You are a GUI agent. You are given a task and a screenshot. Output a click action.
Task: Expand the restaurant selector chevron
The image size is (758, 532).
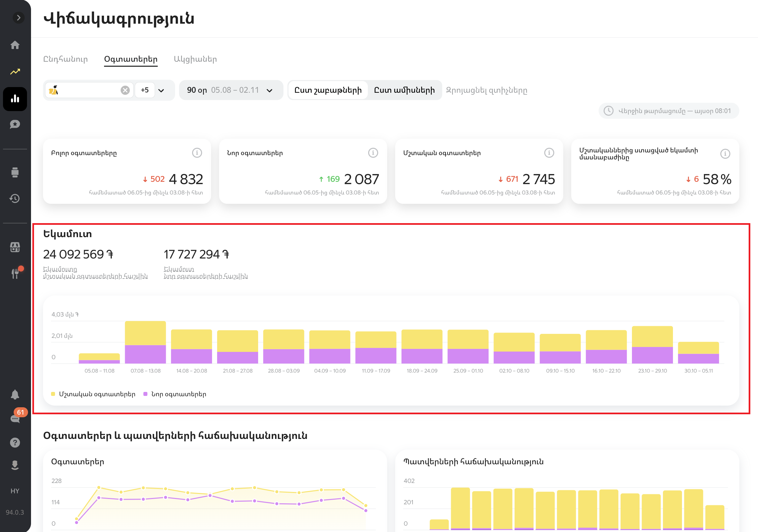tap(161, 90)
